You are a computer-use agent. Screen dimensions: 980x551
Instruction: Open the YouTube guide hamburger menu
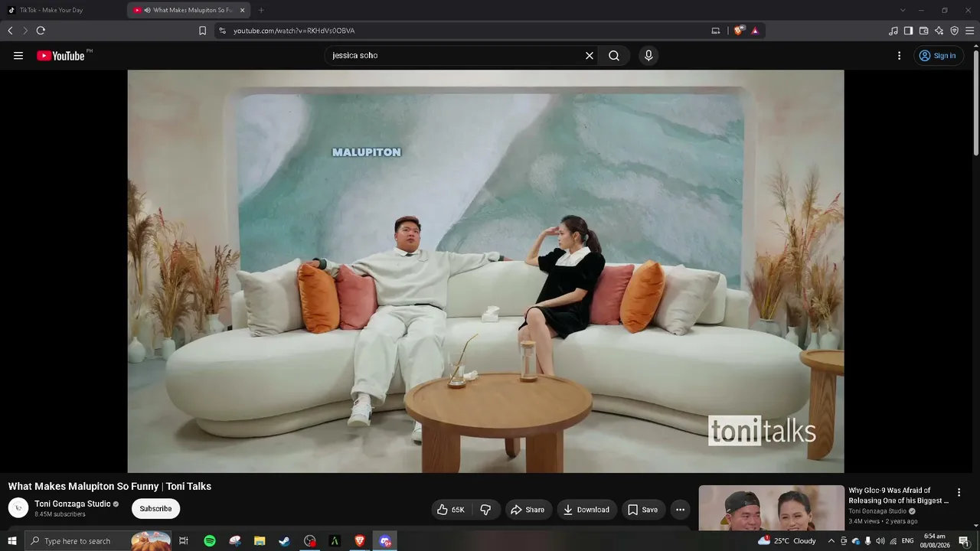coord(18,56)
